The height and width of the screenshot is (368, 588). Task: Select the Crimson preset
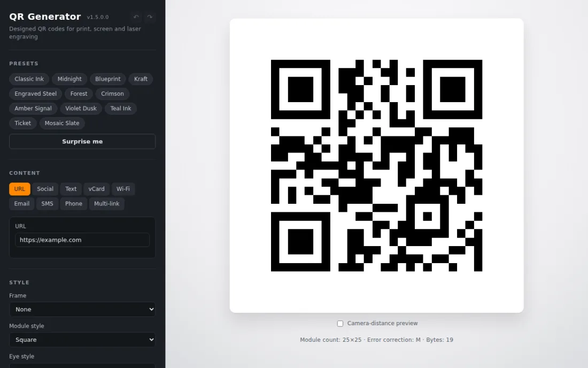112,94
